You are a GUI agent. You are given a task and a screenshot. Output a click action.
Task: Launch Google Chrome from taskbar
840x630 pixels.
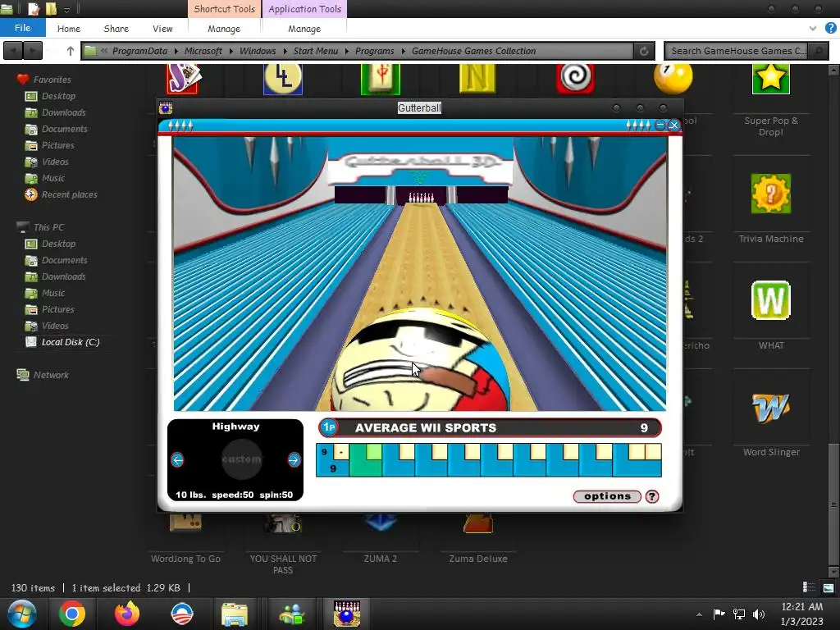coord(72,614)
